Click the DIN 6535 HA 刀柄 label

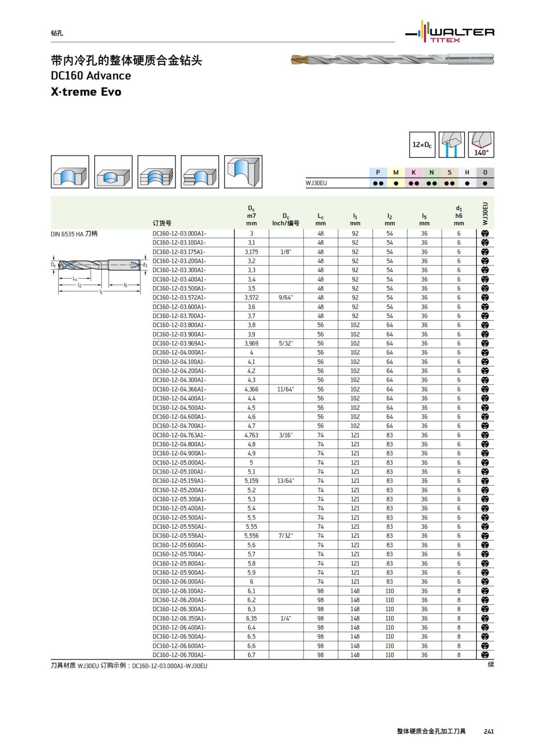(x=74, y=233)
